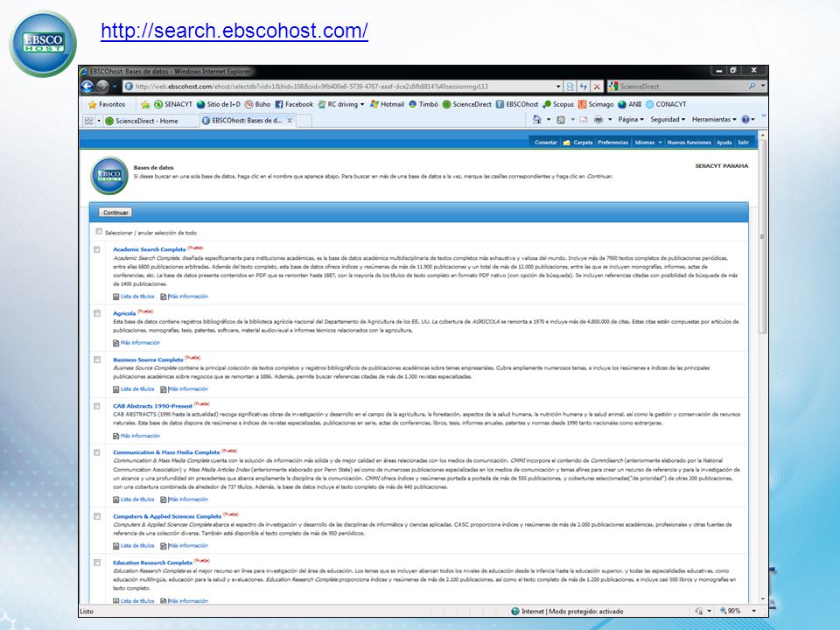Open the Hotmail favorite

388,104
